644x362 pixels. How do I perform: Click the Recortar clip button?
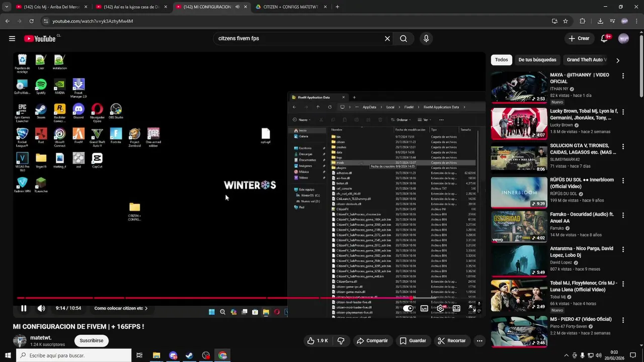pos(452,340)
